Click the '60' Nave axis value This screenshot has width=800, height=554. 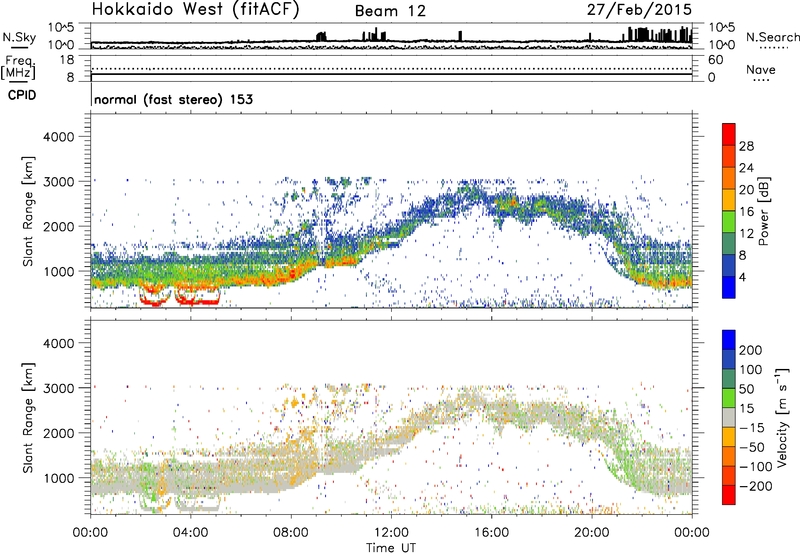(715, 60)
